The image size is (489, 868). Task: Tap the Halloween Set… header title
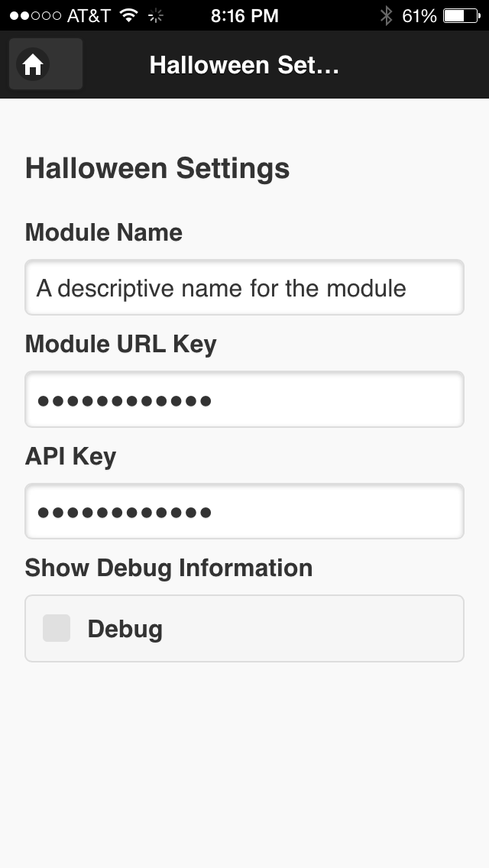point(244,65)
